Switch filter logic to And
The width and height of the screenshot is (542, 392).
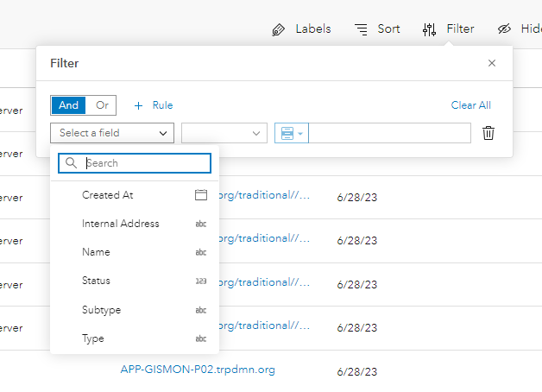coord(69,105)
